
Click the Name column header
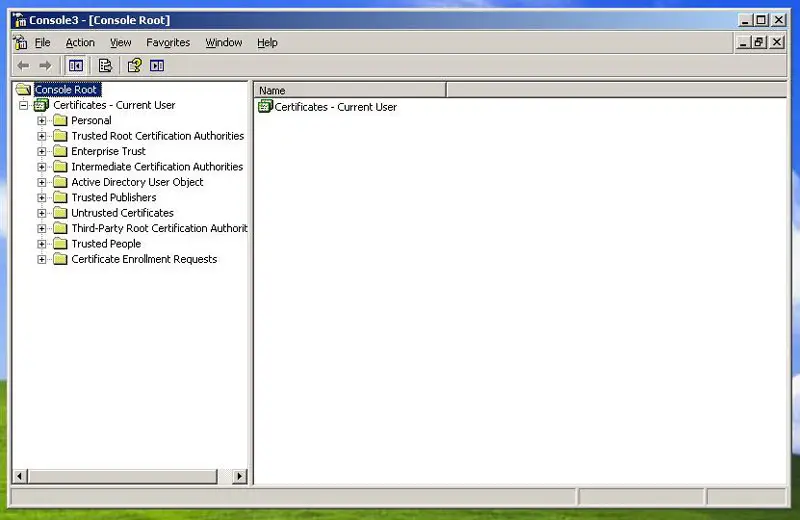coord(350,90)
